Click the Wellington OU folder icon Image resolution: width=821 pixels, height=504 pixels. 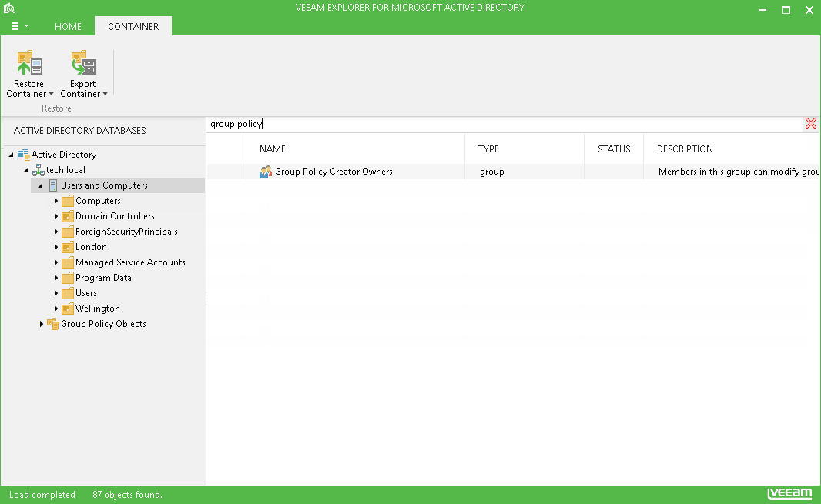click(68, 309)
